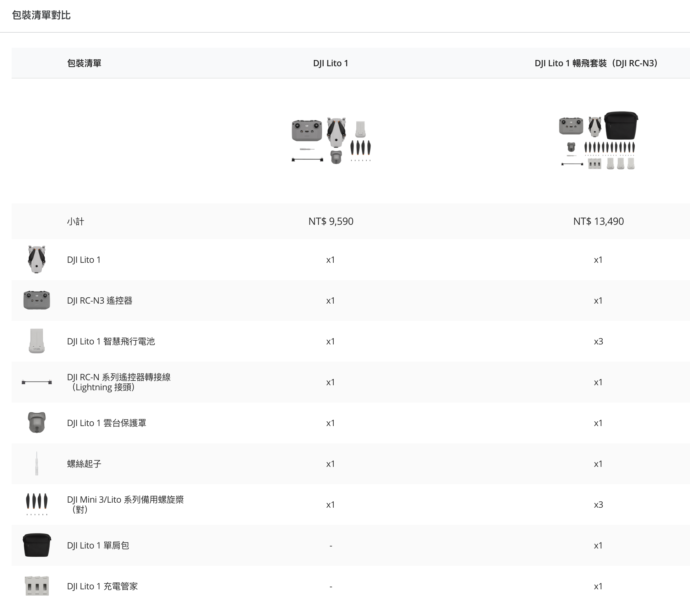The width and height of the screenshot is (690, 616).
Task: Click the screwdriver icon
Action: pyautogui.click(x=36, y=463)
